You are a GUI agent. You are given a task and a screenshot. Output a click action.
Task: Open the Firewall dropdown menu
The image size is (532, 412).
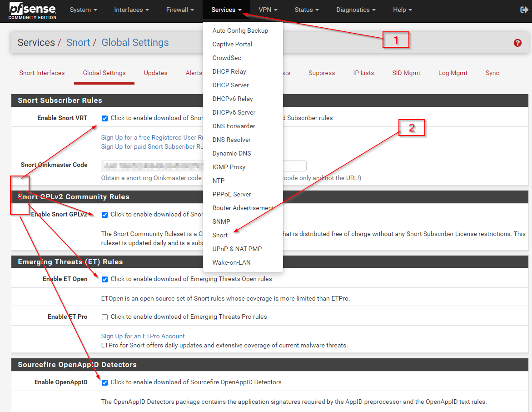[x=179, y=10]
